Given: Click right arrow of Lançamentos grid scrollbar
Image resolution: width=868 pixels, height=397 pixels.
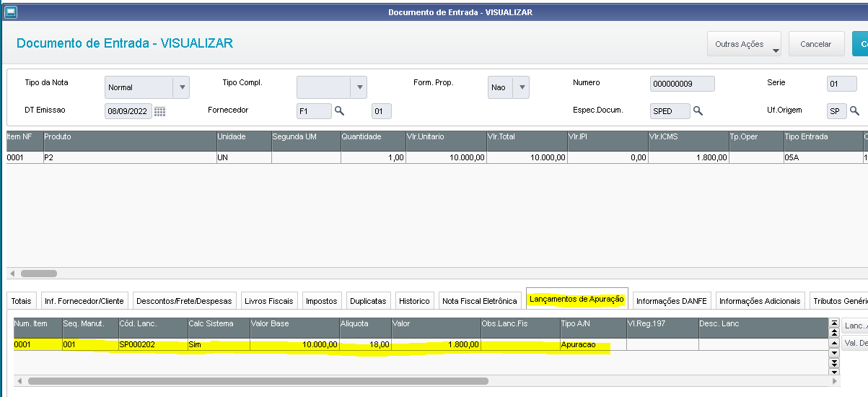Looking at the screenshot, I should 836,380.
